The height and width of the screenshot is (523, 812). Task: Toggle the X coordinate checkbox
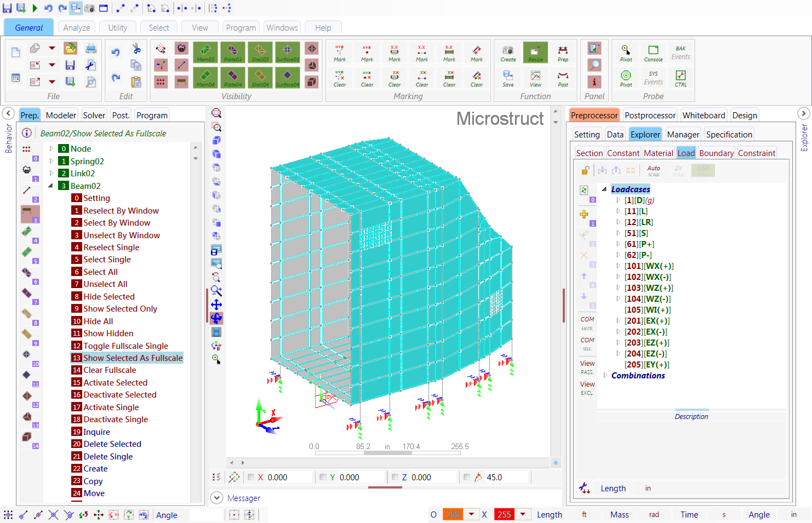tap(251, 477)
